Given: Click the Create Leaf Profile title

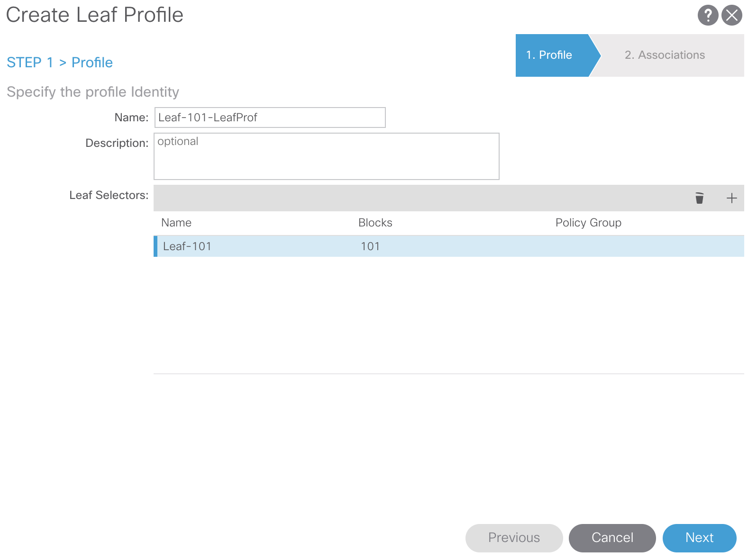Looking at the screenshot, I should tap(95, 15).
